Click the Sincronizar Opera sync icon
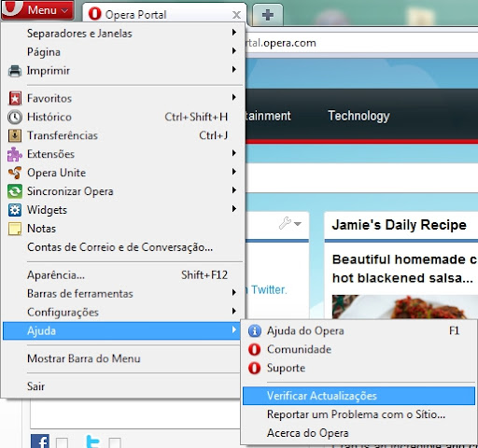The image size is (478, 448). point(15,191)
